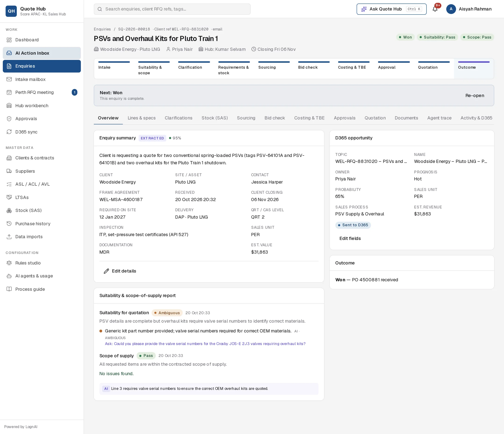Click the QH Quote Hub logo
This screenshot has height=434, width=504.
[11, 11]
